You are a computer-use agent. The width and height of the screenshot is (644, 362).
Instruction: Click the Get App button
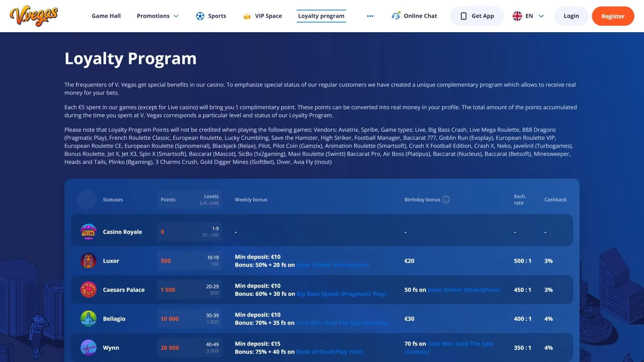(x=477, y=16)
